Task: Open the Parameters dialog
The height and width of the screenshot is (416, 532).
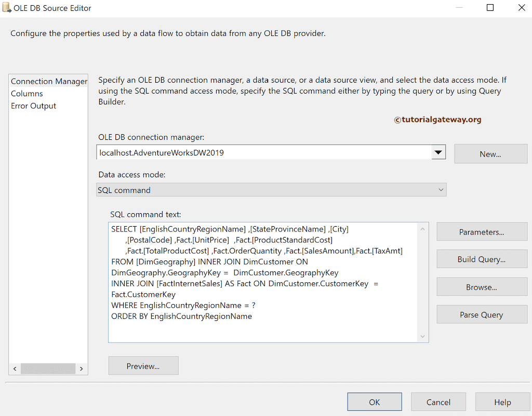Action: pos(482,231)
